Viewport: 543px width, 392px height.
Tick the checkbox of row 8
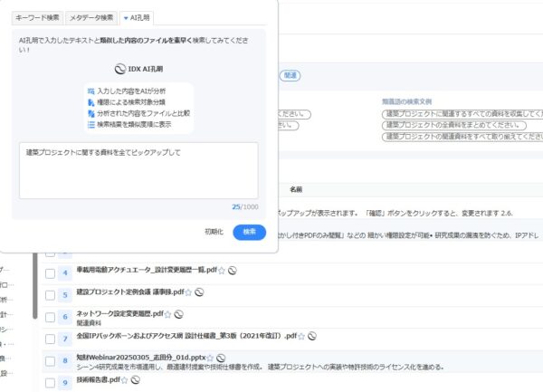50,361
